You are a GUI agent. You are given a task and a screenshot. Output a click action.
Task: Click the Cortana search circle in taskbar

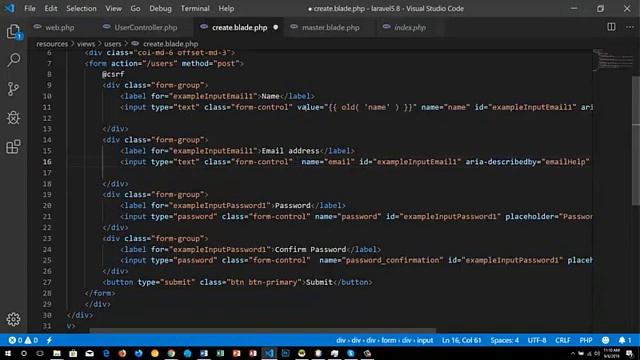(24, 353)
